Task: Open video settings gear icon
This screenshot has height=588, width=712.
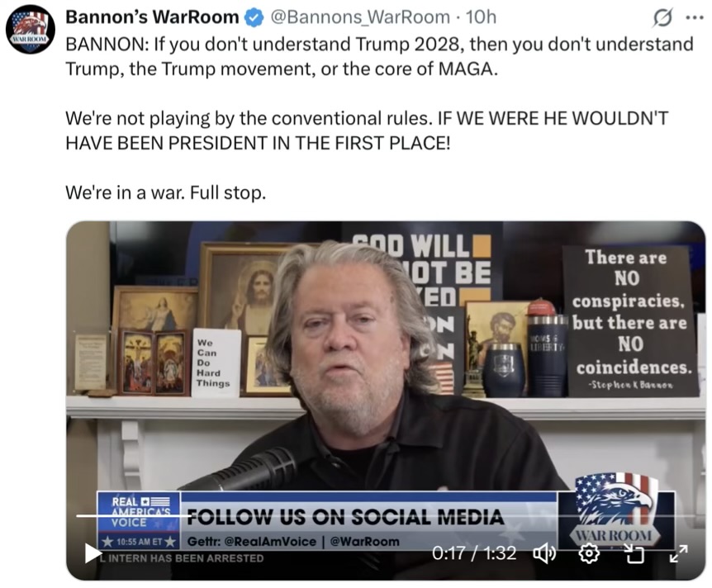Action: click(589, 553)
